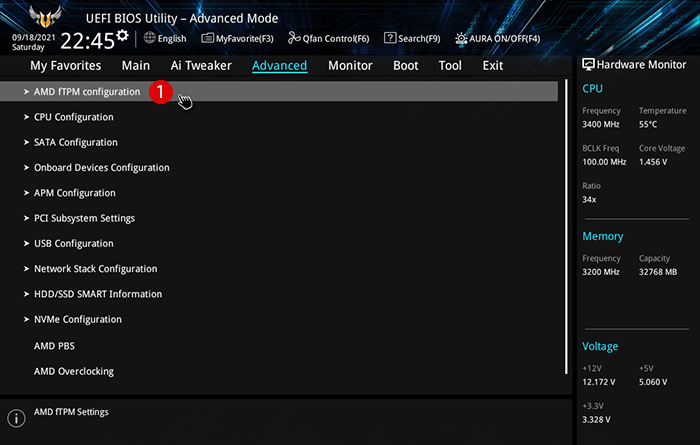Expand arrow for CPU Configuration

[x=26, y=117]
